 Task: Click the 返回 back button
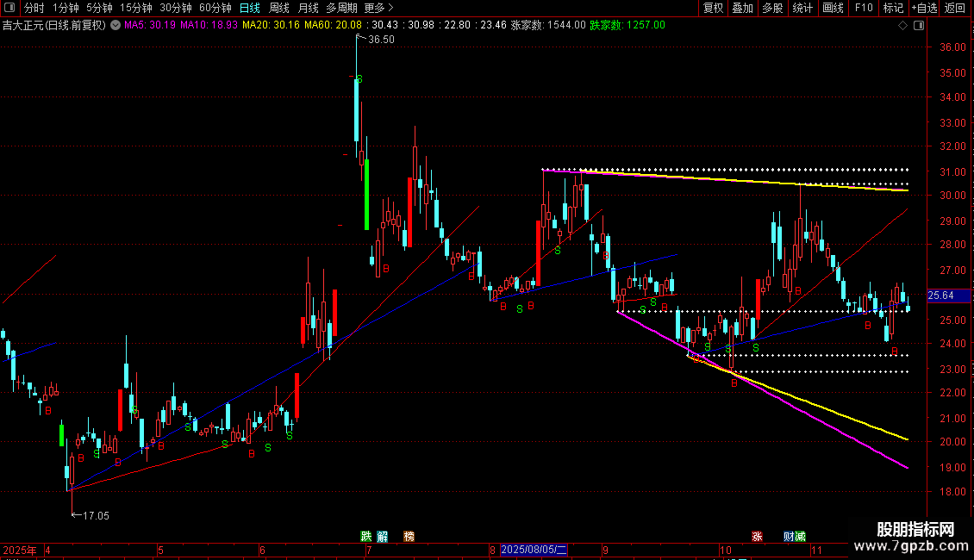pyautogui.click(x=955, y=8)
